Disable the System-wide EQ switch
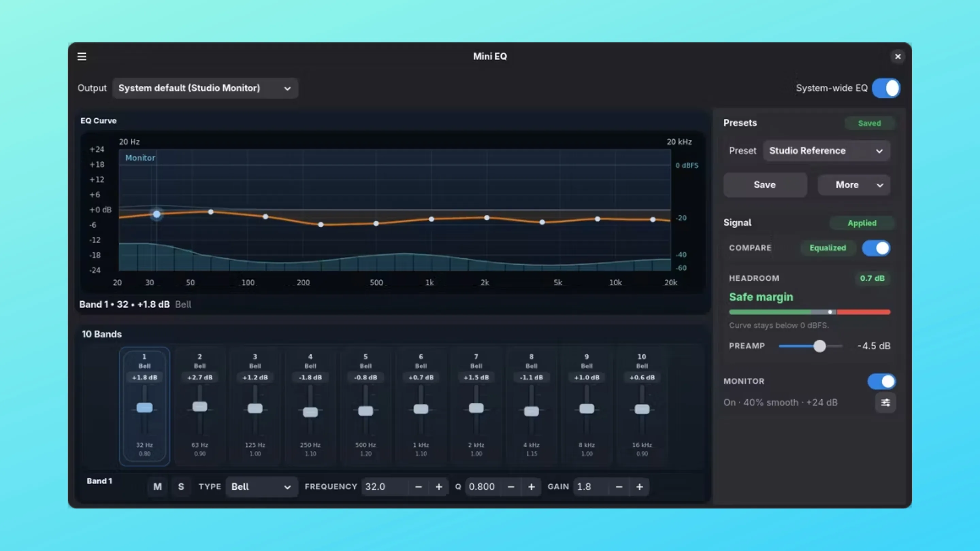 coord(886,88)
